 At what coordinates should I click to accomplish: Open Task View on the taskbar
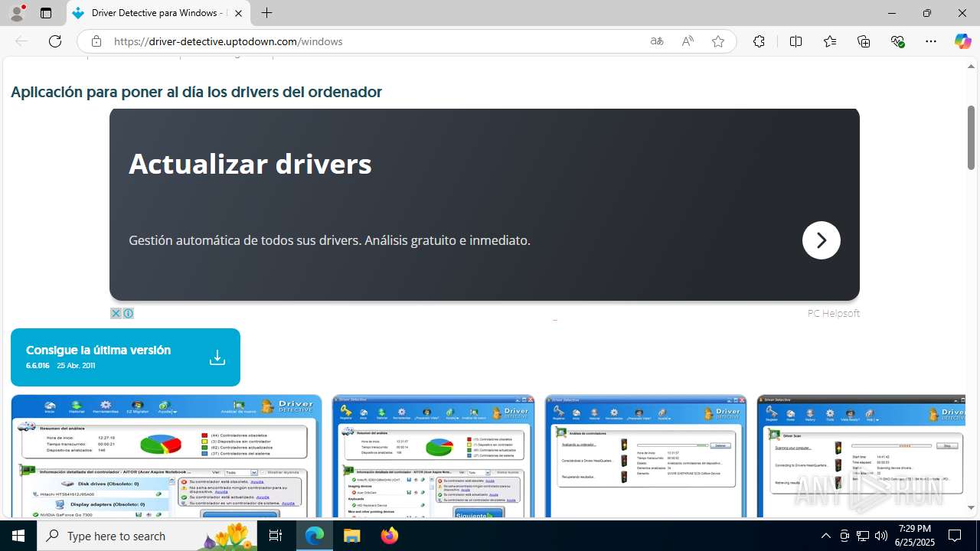[276, 536]
